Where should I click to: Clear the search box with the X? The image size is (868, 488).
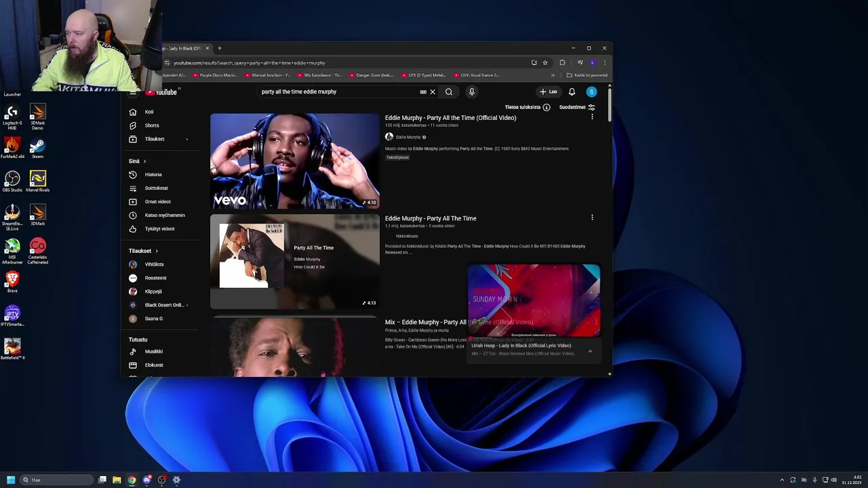click(x=432, y=91)
